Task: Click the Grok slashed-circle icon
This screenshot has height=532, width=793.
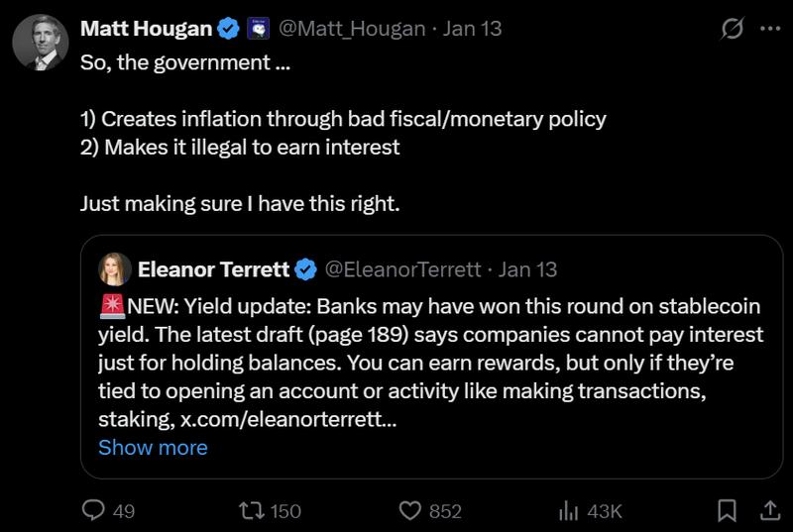Action: pyautogui.click(x=732, y=29)
